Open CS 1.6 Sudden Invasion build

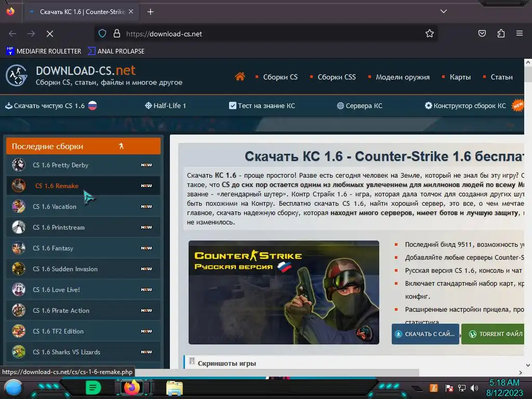[x=83, y=269]
